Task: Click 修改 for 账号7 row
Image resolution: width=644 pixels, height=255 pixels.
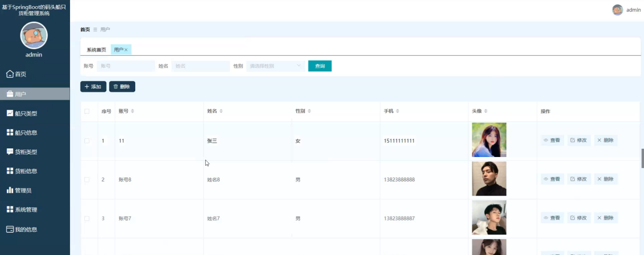Action: click(579, 217)
